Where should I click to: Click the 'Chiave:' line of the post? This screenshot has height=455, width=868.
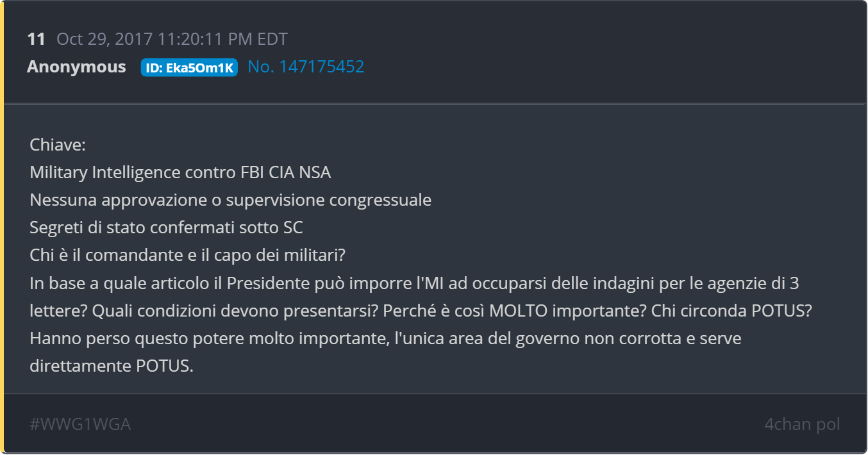tap(58, 145)
